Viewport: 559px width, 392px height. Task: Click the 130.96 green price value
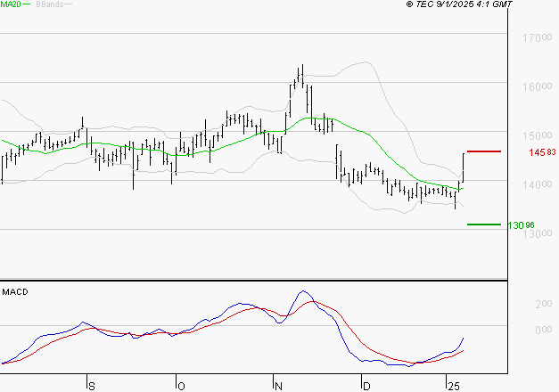click(522, 225)
